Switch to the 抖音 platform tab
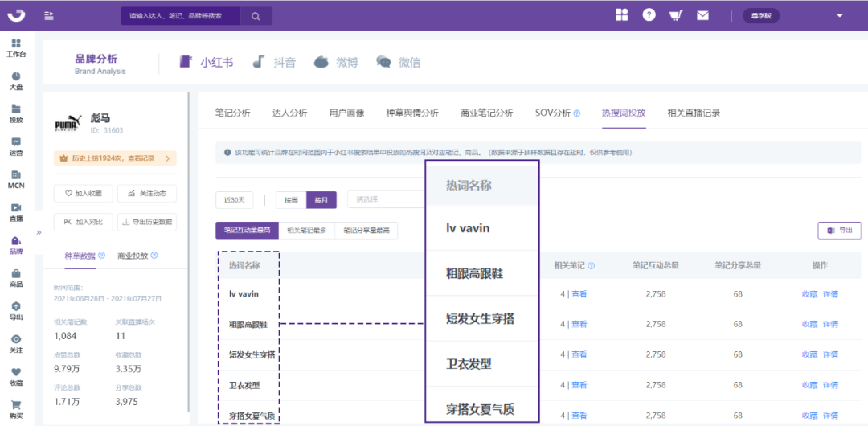Image resolution: width=868 pixels, height=426 pixels. 274,62
